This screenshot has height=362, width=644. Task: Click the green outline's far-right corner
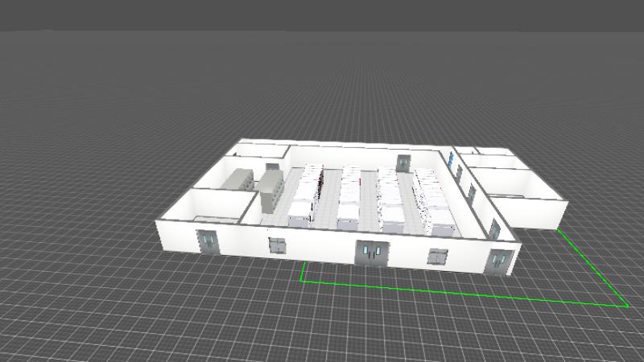(x=627, y=306)
